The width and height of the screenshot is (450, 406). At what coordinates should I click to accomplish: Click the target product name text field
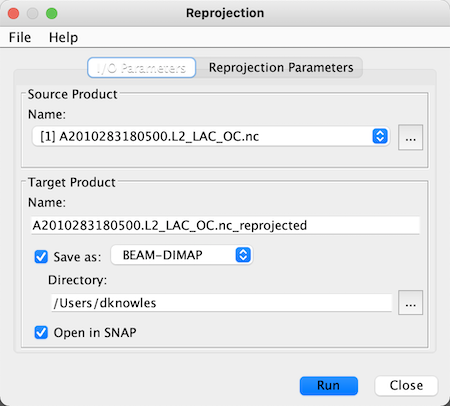[225, 226]
